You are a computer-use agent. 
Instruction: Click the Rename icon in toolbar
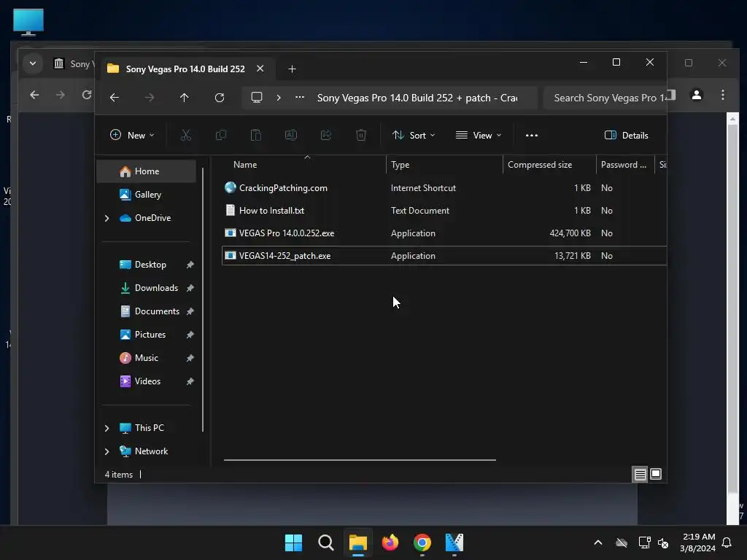(x=290, y=135)
